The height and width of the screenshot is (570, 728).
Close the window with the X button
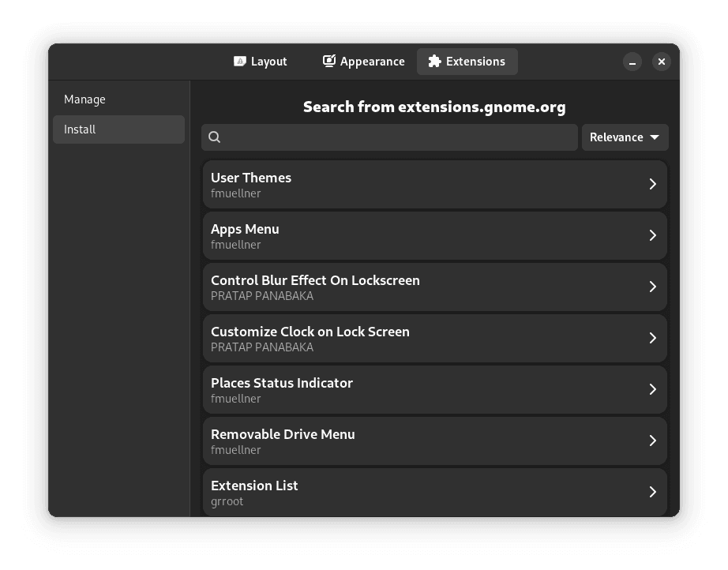click(662, 62)
